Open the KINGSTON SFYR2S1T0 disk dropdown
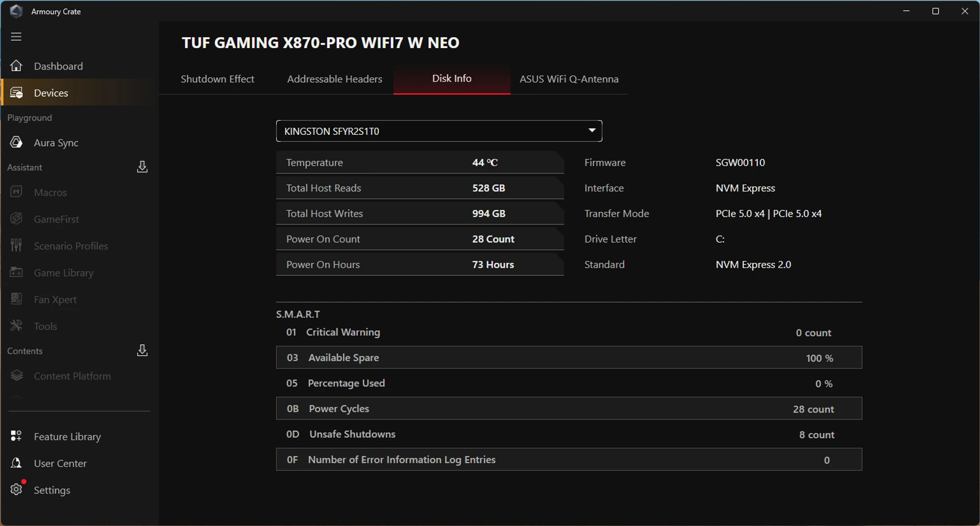Image resolution: width=980 pixels, height=526 pixels. pyautogui.click(x=439, y=131)
